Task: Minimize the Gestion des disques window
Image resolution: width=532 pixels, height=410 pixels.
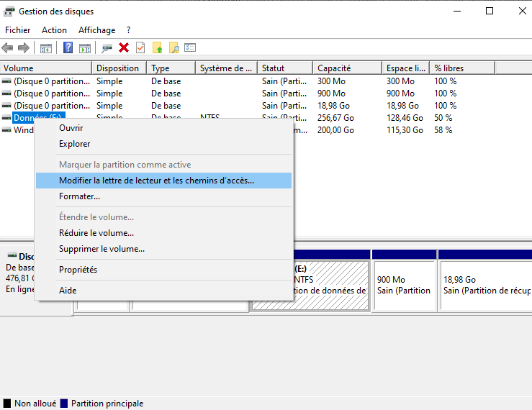Action: (x=457, y=12)
